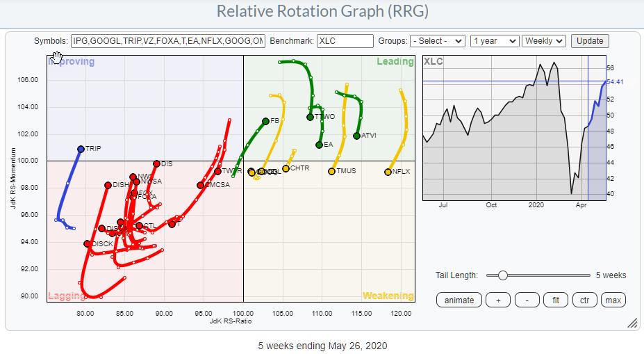Focus the Benchmark XLC text box
The image size is (644, 354).
[345, 41]
